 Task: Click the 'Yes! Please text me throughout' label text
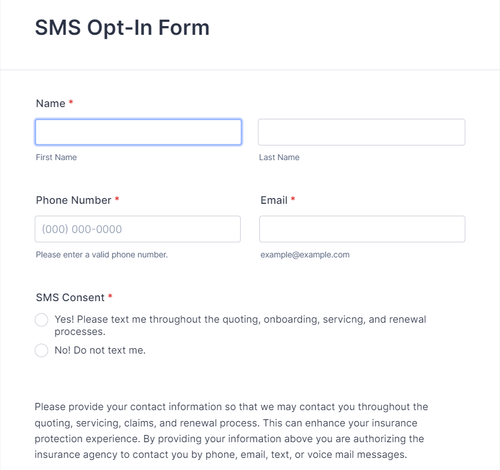click(x=240, y=325)
